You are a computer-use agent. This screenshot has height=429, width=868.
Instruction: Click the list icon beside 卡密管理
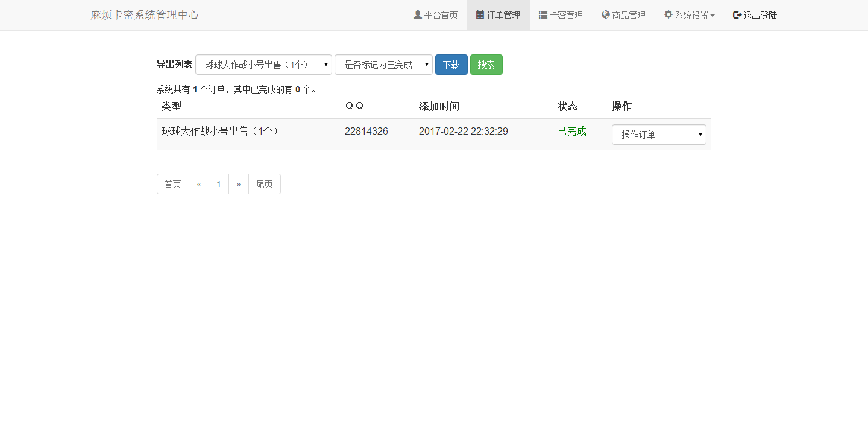(x=542, y=14)
